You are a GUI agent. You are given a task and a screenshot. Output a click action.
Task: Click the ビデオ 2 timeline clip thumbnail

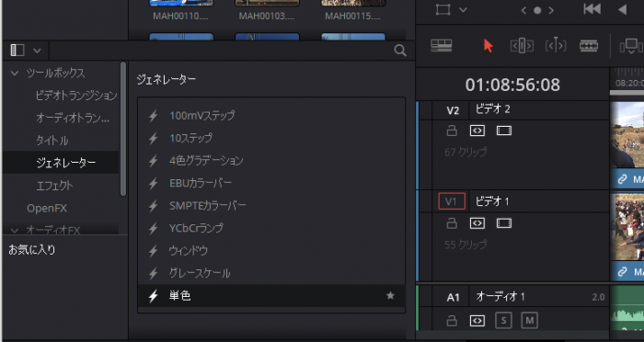click(627, 135)
